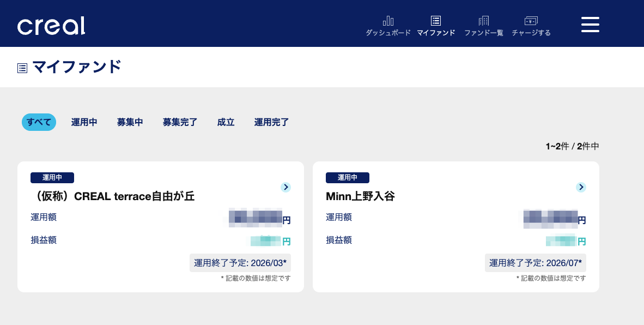This screenshot has width=644, height=325.
Task: Expand CREAL terrace自由が丘 chevron arrow
Action: (286, 187)
